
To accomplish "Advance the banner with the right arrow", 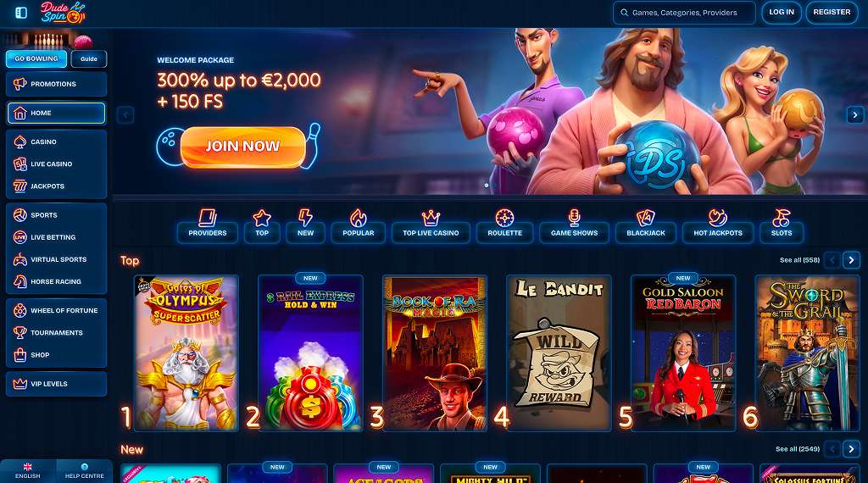I will point(854,115).
